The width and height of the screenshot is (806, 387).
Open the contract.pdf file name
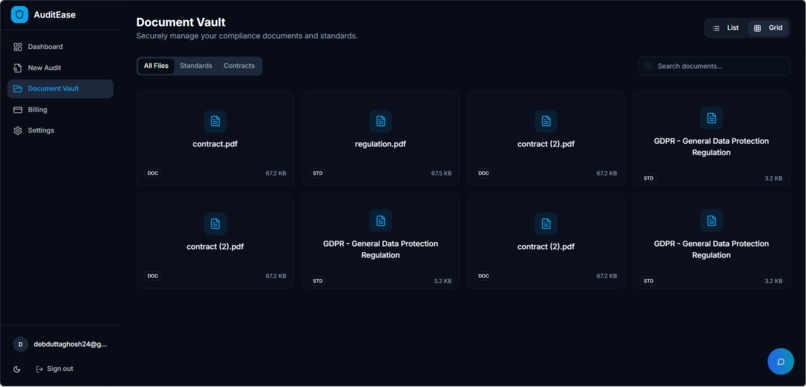point(215,144)
